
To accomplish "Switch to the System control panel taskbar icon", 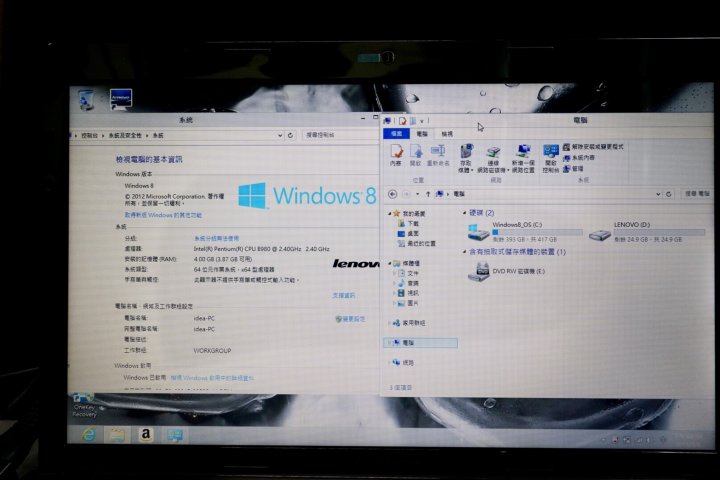I will pyautogui.click(x=174, y=435).
